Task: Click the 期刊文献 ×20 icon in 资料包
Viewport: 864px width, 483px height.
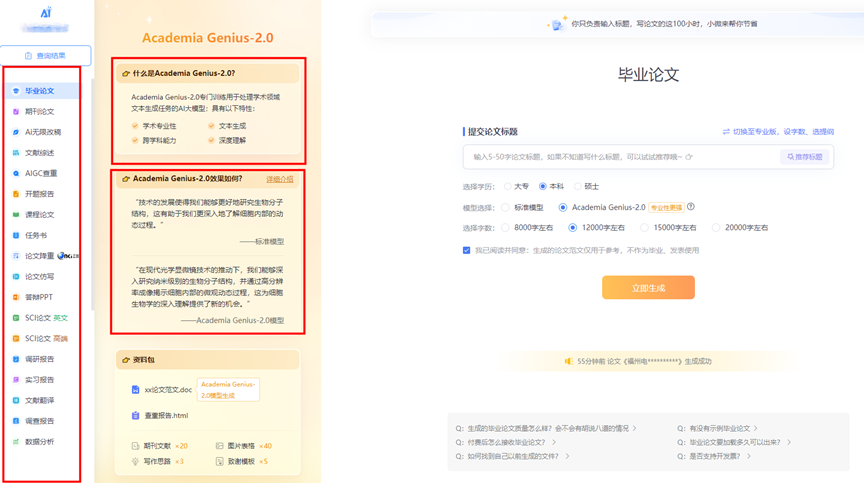Action: point(135,446)
